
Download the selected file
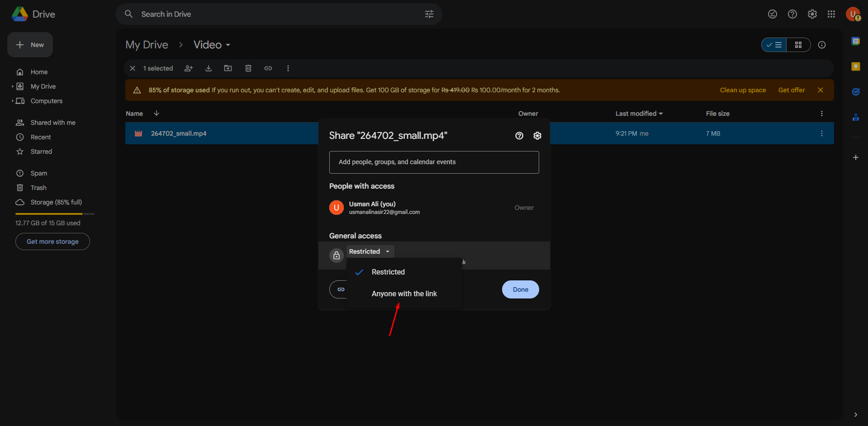[208, 68]
